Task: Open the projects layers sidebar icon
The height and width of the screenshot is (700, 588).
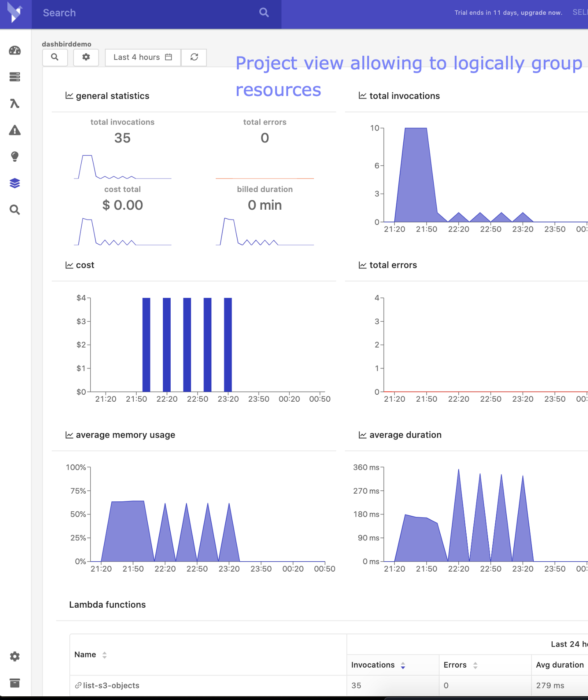Action: click(15, 183)
